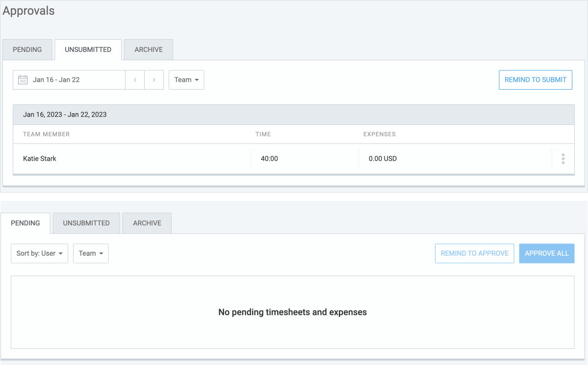
Task: Open Sort by: User dropdown
Action: 39,253
